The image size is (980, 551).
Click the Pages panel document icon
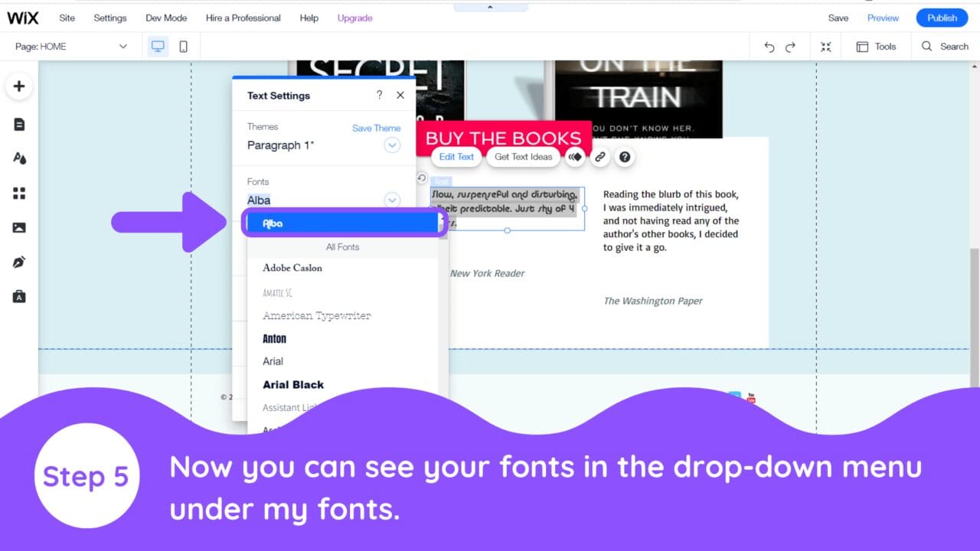[19, 123]
